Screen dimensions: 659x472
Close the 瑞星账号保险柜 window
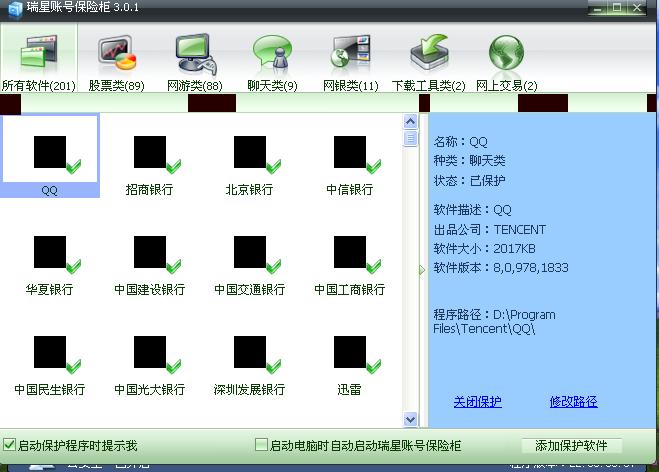(x=637, y=8)
